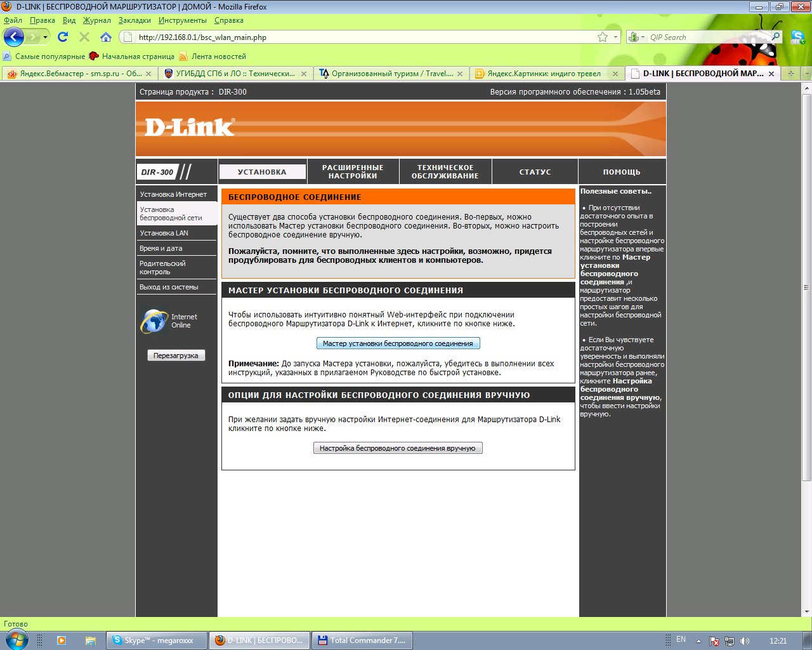
Task: Open the УСТАНОВКА router tab
Action: tap(262, 172)
